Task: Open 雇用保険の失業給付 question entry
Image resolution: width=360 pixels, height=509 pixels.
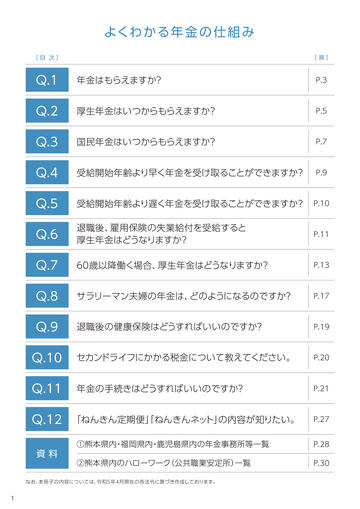Action: (161, 234)
